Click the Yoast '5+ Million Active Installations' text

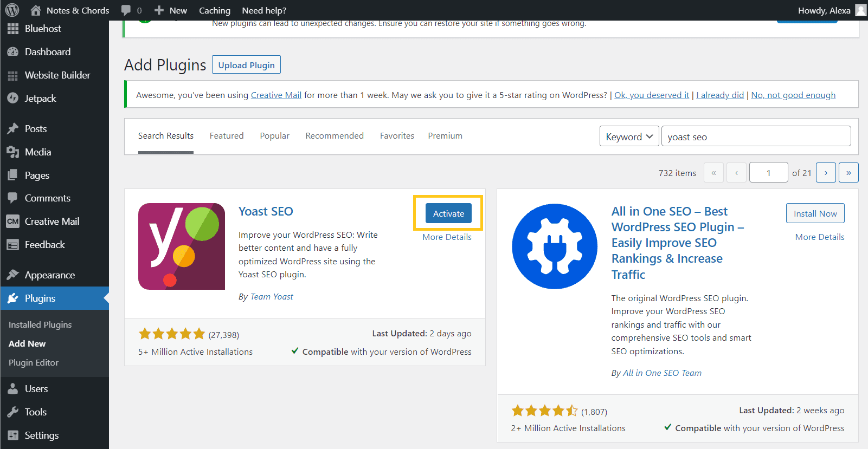[195, 352]
